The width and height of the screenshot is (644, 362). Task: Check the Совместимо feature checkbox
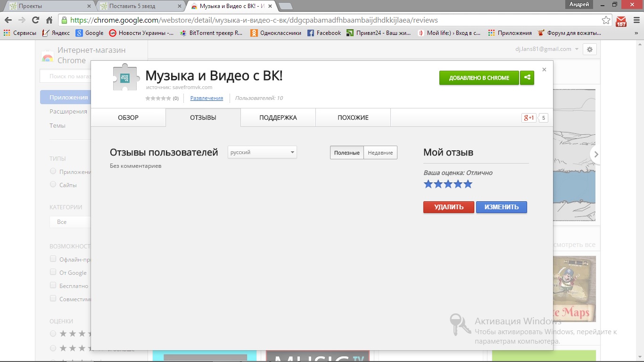click(53, 298)
